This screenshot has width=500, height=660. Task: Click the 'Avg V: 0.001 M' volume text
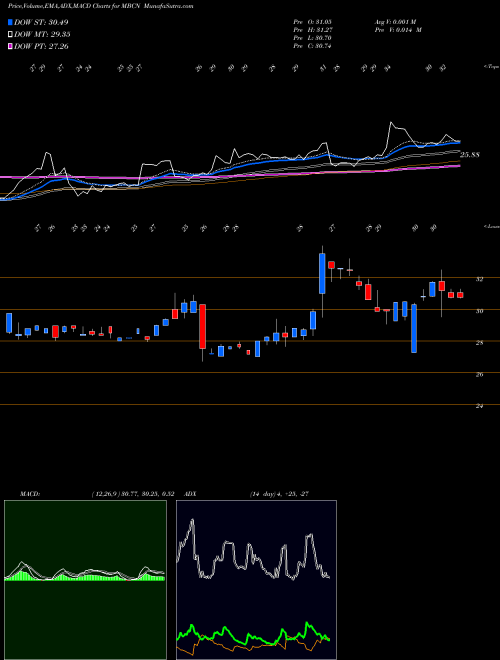(x=395, y=22)
